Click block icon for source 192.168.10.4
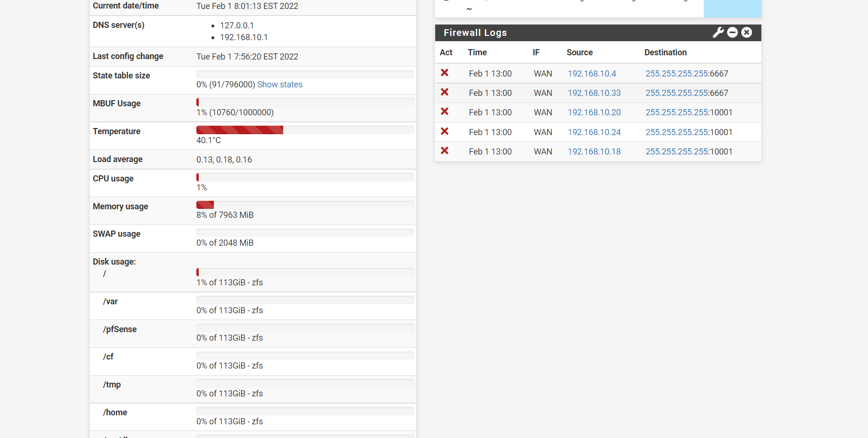Image resolution: width=868 pixels, height=438 pixels. (445, 73)
